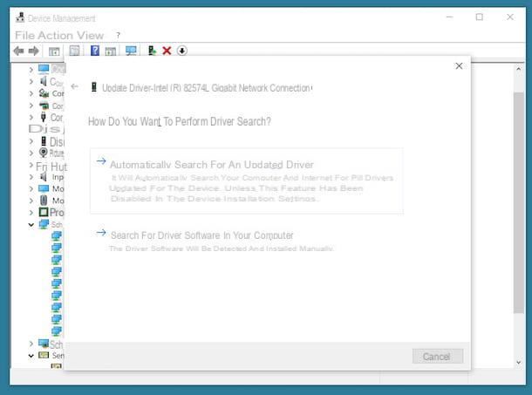Click the circled down arrow disable device icon
Screen dimensions: 532x395
point(182,51)
